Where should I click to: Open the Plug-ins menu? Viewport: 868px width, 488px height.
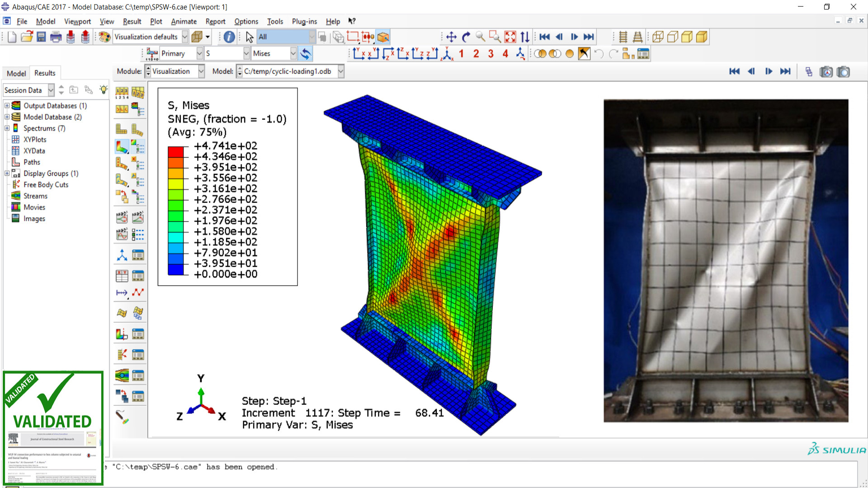pyautogui.click(x=304, y=22)
